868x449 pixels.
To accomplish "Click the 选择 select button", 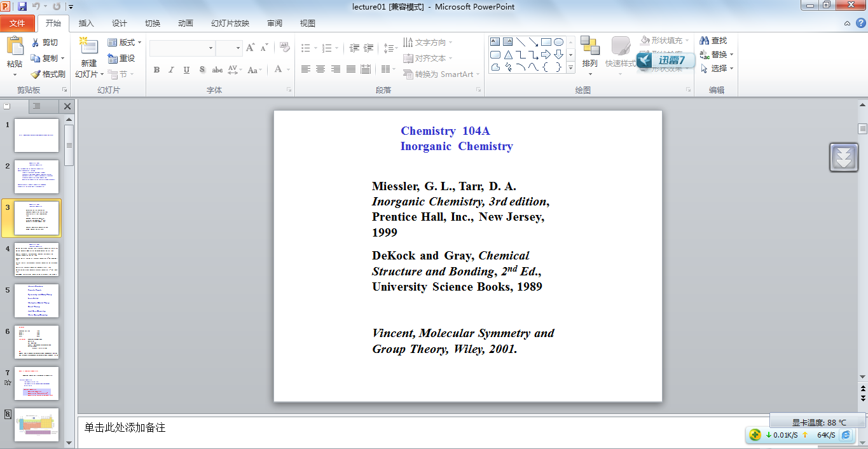I will (x=717, y=69).
